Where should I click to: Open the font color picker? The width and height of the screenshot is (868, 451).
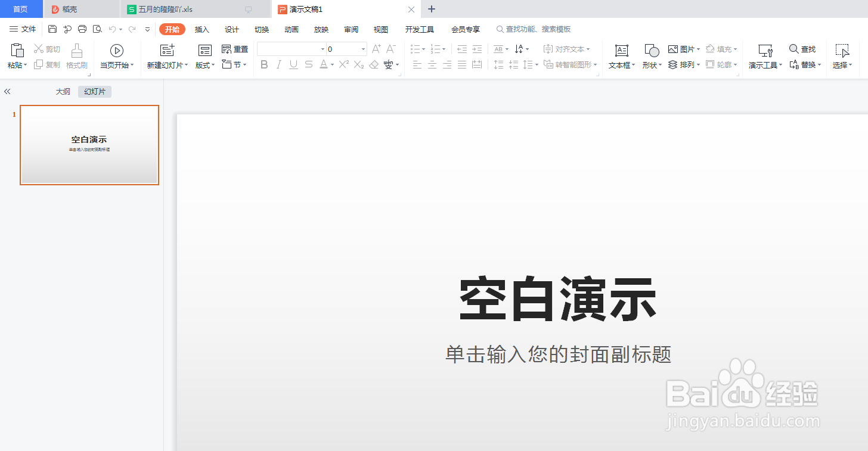[x=327, y=64]
